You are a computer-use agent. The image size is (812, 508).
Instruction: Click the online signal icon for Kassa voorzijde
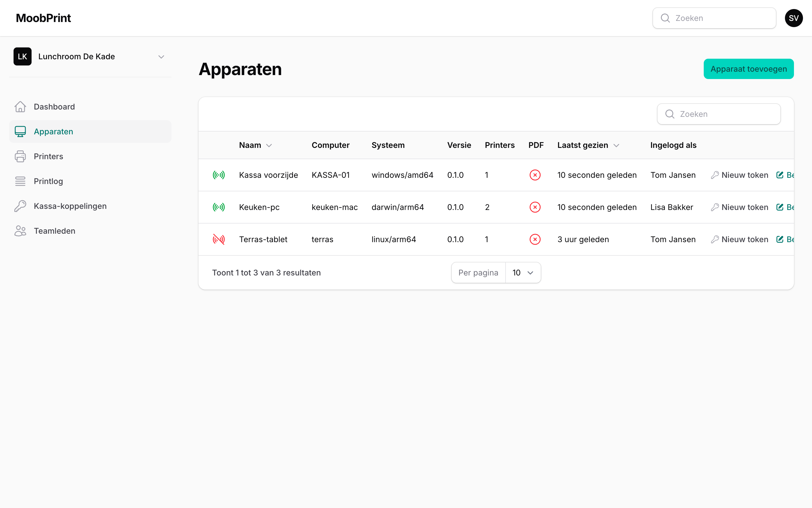219,175
